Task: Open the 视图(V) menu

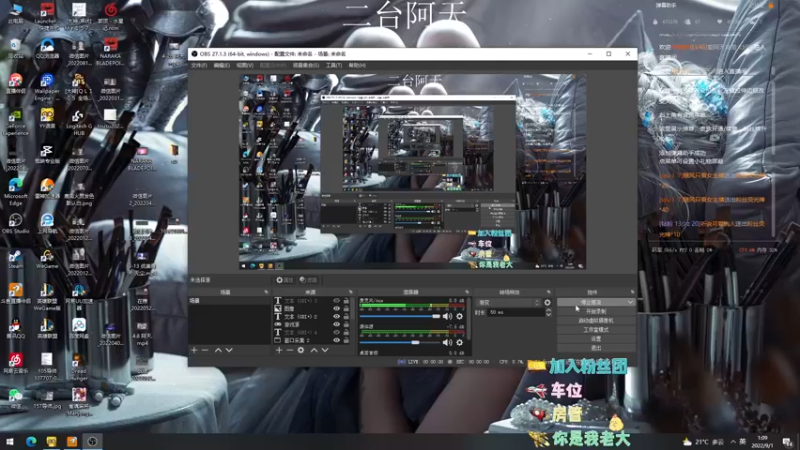Action: coord(245,65)
